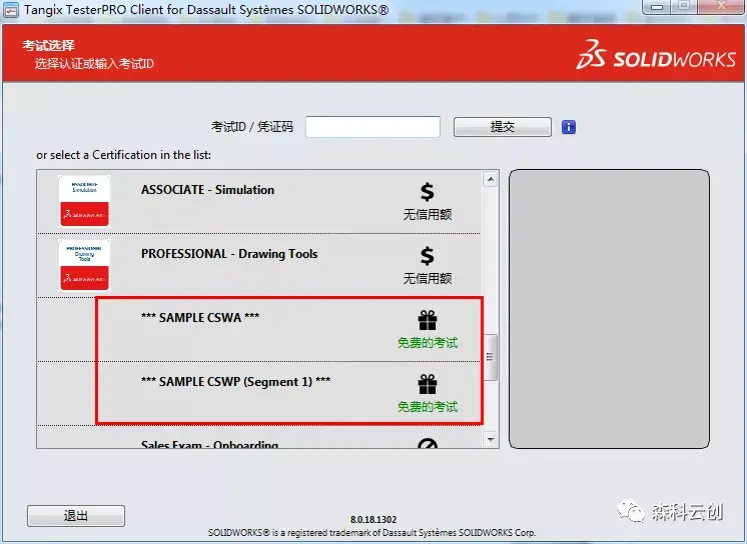Click 无信用额 label under PROFESSIONAL - Drawing Tools
Screen dimensions: 747x544
(x=427, y=279)
